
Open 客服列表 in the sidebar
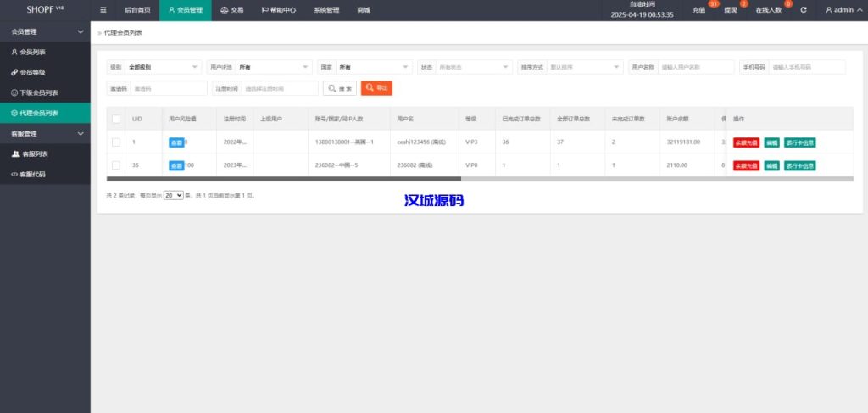[34, 153]
